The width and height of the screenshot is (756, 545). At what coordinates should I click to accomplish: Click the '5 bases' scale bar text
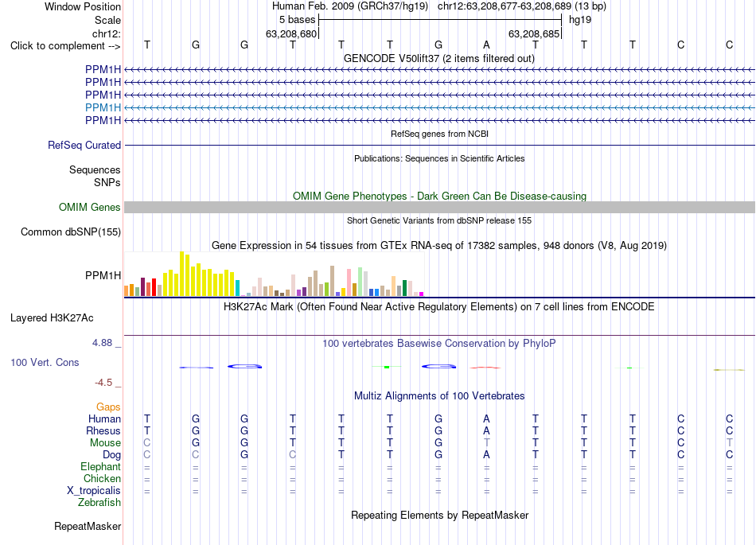click(x=297, y=20)
